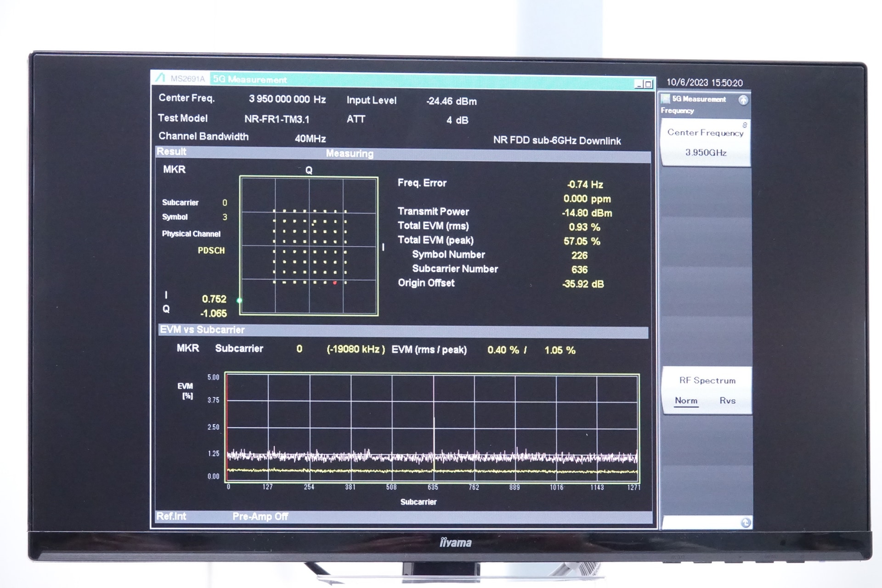
Task: Click the top-of-menu arrow icon
Action: click(x=743, y=100)
